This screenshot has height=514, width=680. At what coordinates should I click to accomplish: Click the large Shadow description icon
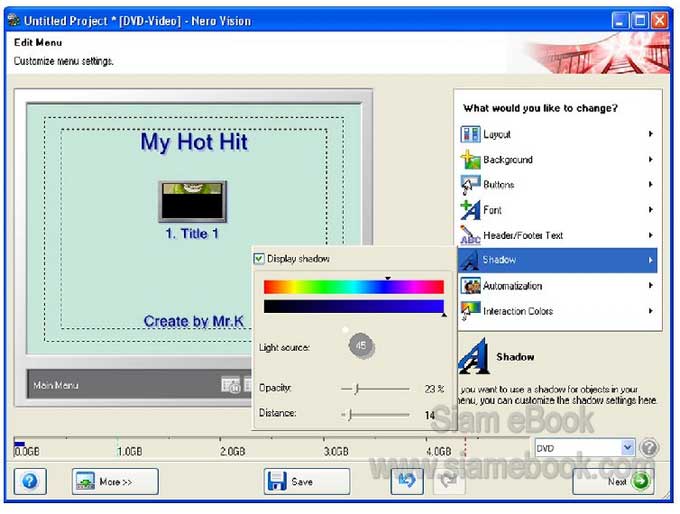point(474,357)
